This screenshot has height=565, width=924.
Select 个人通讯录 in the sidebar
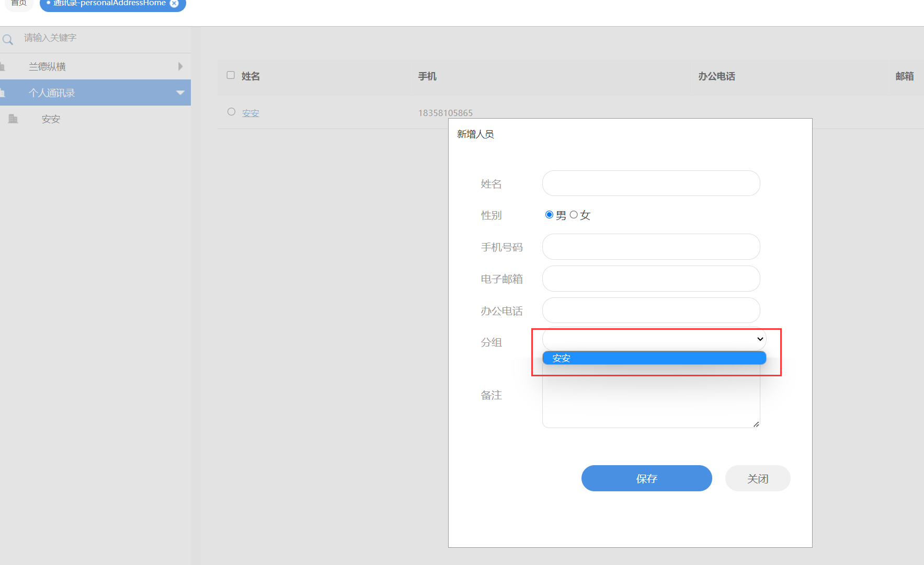click(95, 93)
